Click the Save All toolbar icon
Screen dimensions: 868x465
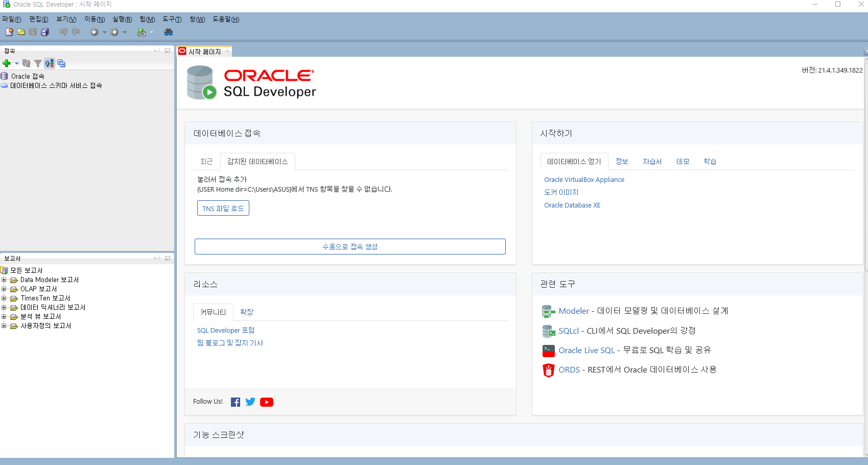(45, 32)
